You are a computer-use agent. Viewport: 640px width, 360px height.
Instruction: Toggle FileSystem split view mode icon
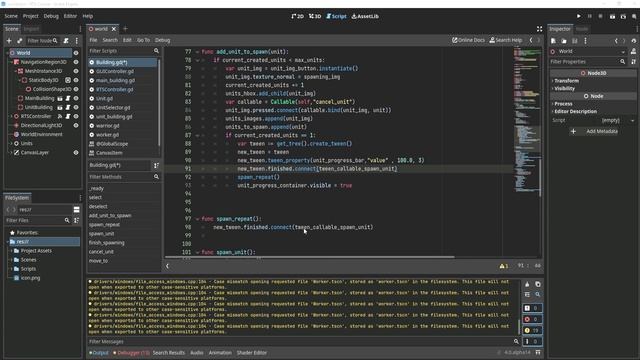point(76,209)
